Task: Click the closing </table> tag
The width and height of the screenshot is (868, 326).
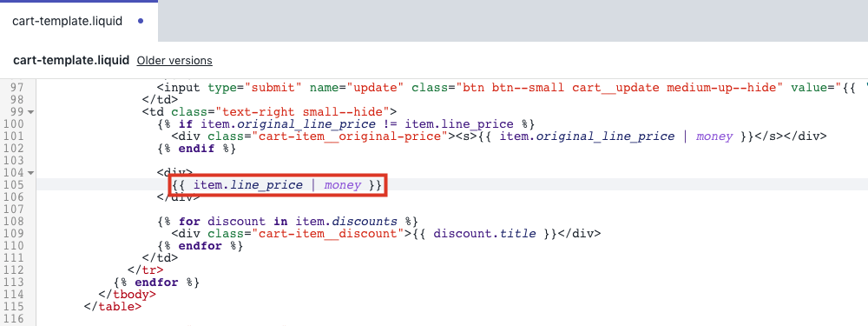Action: [113, 307]
